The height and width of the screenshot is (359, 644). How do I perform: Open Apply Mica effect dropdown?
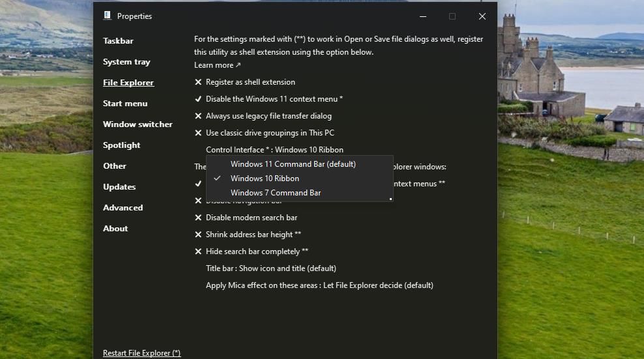click(x=319, y=285)
